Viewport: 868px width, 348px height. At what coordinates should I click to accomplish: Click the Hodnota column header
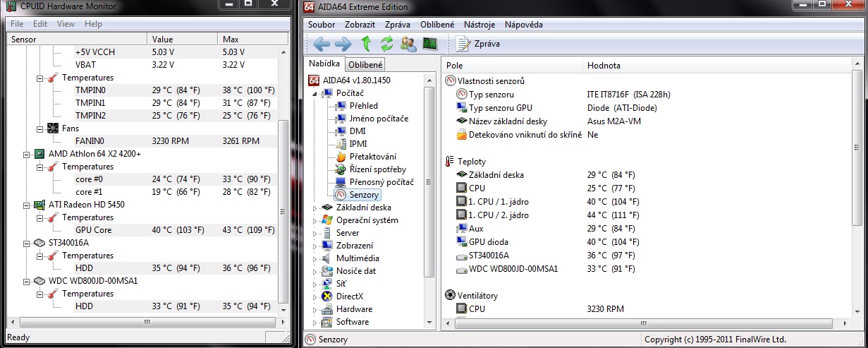717,65
